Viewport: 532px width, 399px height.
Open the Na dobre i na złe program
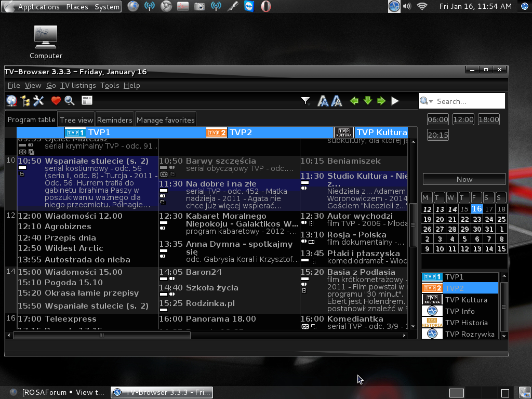[x=229, y=195]
